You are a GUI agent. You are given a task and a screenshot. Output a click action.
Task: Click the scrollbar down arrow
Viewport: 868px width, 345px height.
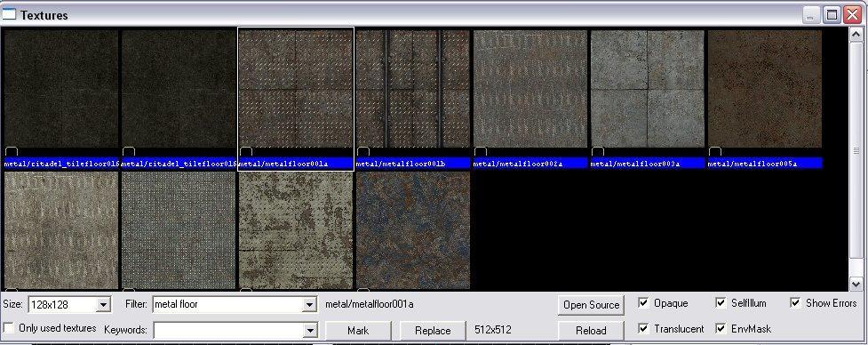856,284
